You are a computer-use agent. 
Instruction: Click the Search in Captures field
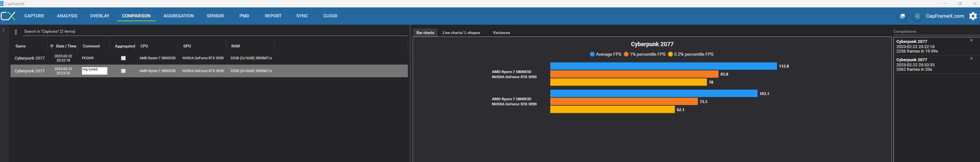215,31
